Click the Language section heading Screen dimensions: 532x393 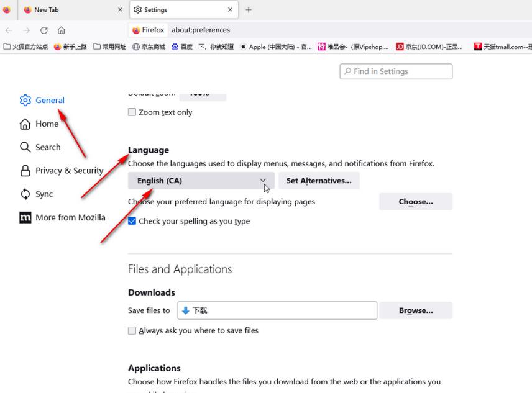pos(149,150)
